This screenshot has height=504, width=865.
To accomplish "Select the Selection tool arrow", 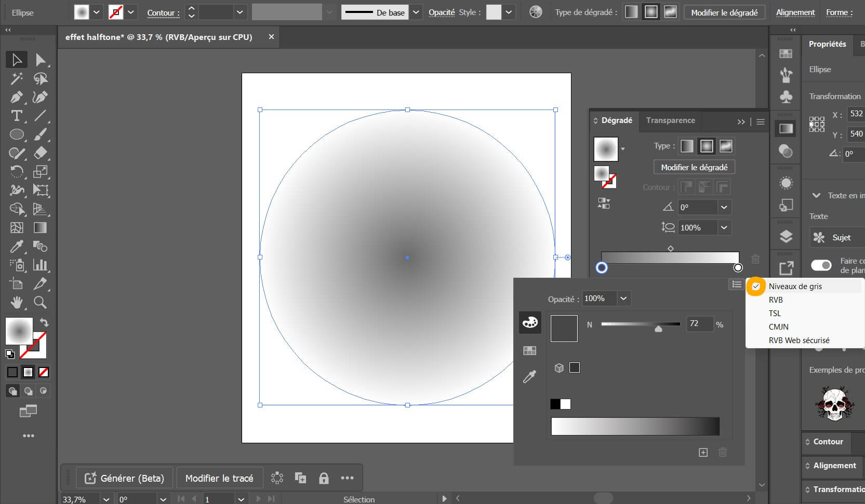I will point(17,60).
